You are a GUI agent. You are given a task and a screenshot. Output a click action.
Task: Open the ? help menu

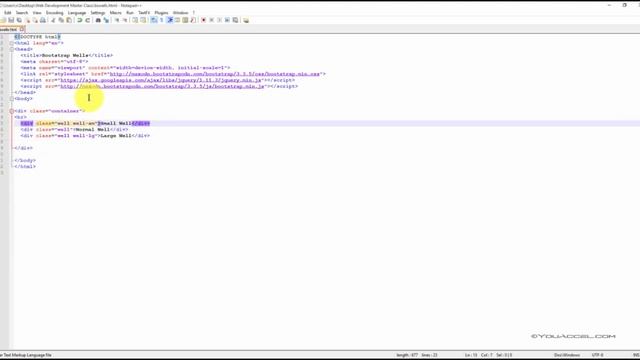[193, 13]
